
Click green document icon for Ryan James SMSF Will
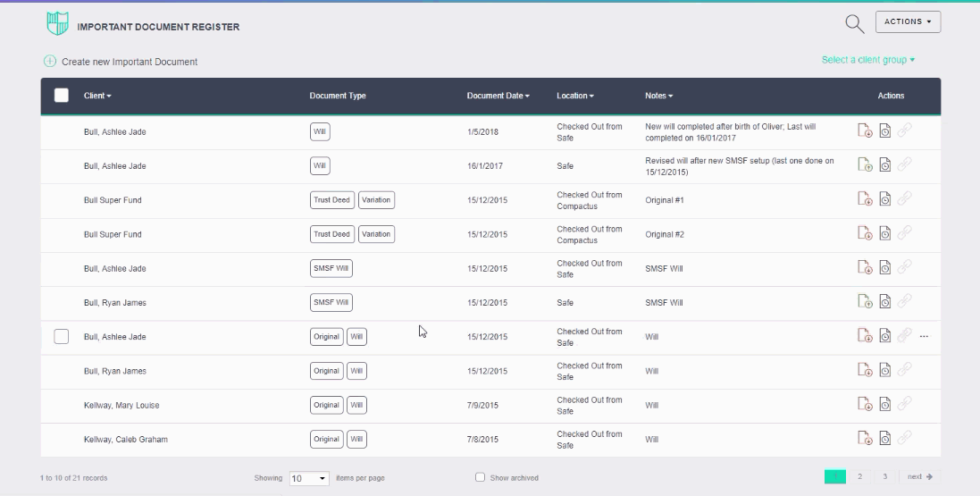(865, 303)
